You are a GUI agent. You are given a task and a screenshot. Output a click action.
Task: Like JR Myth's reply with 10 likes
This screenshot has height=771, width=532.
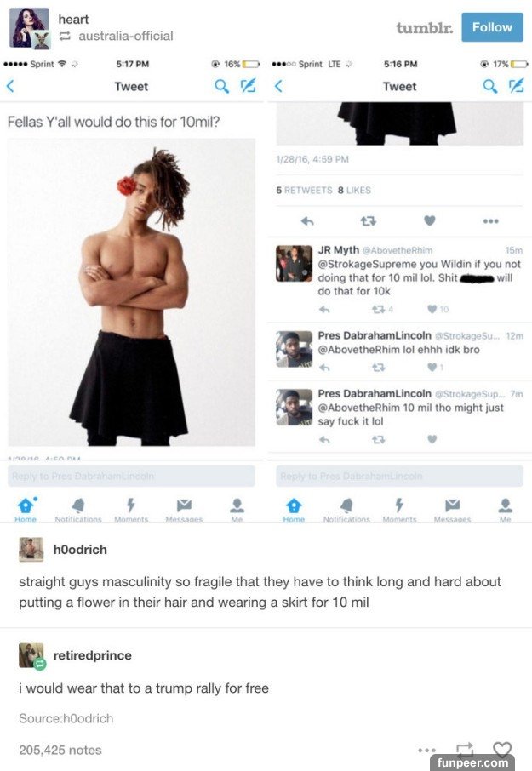432,309
